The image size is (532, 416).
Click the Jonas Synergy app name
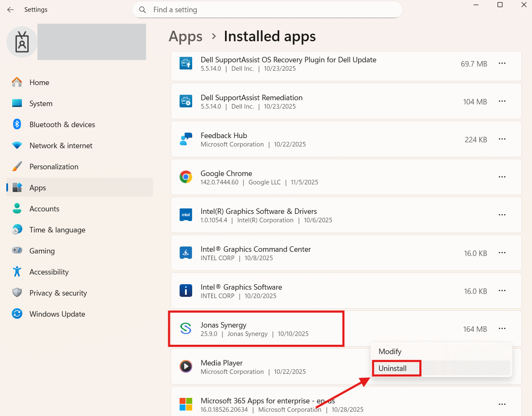pyautogui.click(x=223, y=325)
